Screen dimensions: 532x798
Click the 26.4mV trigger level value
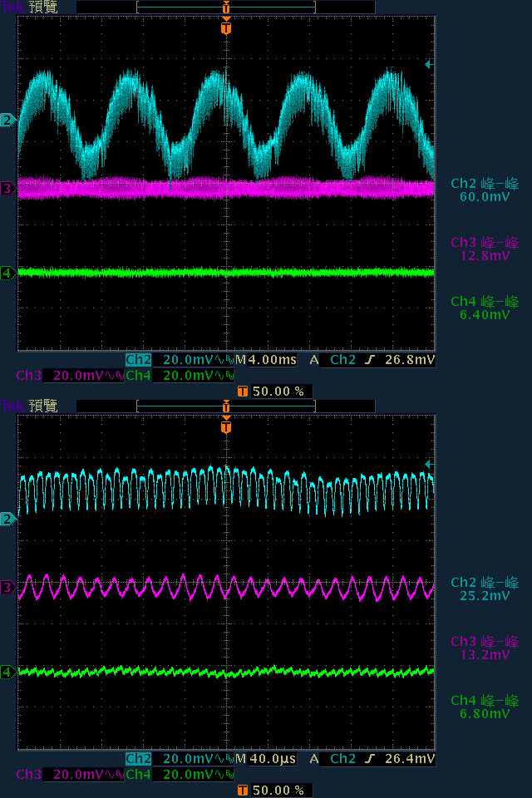tap(409, 759)
